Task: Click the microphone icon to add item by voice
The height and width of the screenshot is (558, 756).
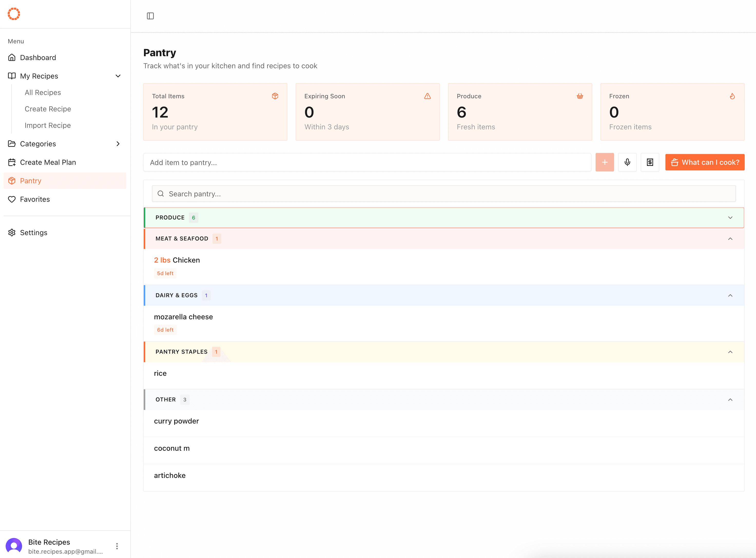Action: pyautogui.click(x=627, y=162)
